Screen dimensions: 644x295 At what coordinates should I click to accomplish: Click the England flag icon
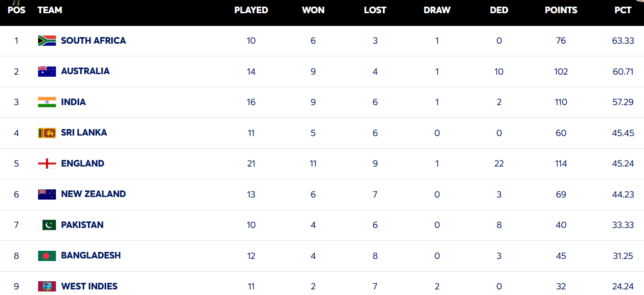47,163
